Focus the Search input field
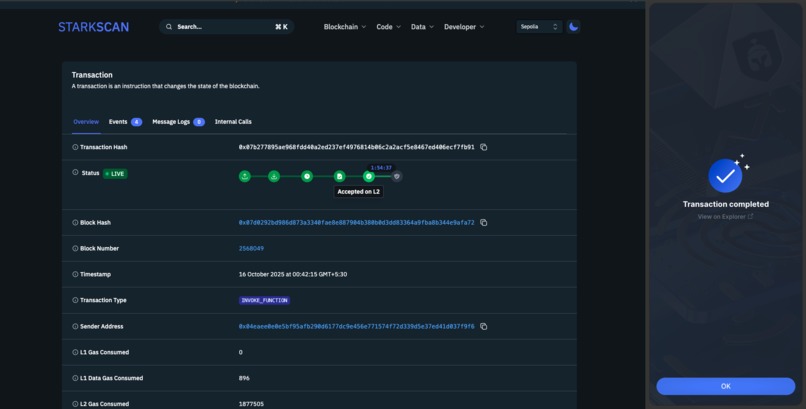Image resolution: width=806 pixels, height=409 pixels. 226,27
